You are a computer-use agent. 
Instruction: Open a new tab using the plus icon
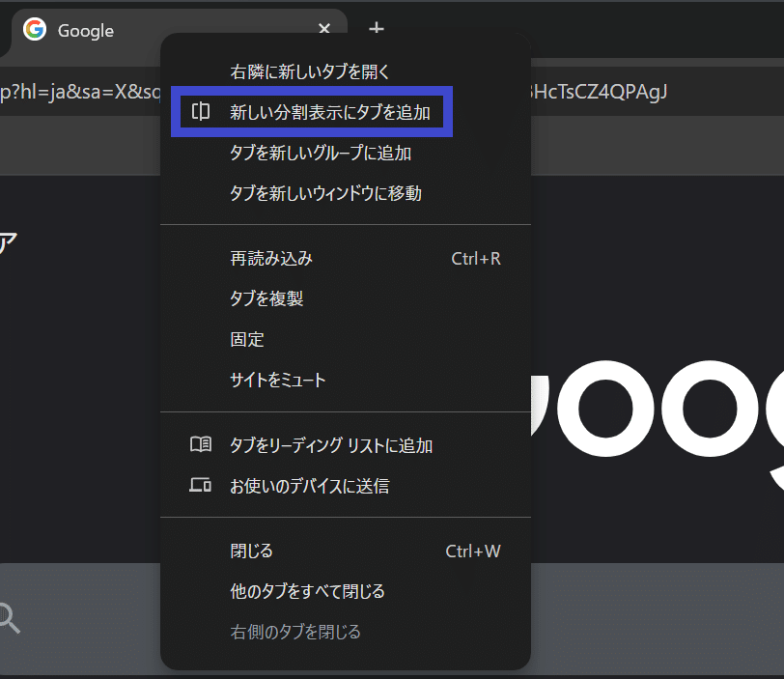coord(376,29)
